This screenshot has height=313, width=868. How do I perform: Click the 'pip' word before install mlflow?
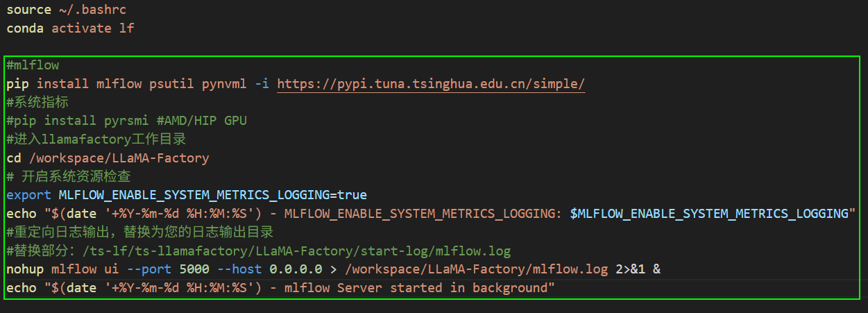17,84
